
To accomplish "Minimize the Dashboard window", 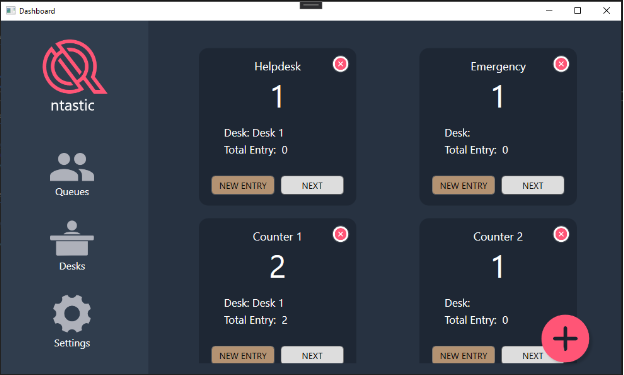I will pos(549,11).
